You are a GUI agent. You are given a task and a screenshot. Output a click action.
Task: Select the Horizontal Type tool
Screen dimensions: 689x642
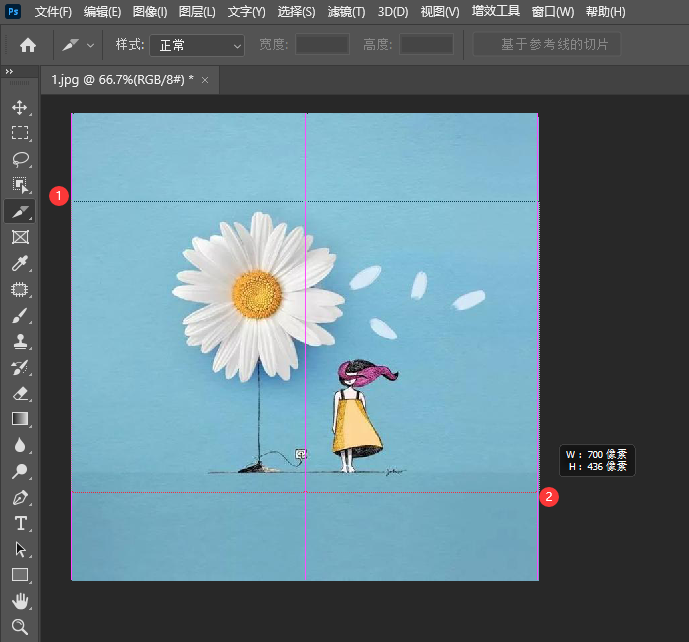click(x=19, y=523)
